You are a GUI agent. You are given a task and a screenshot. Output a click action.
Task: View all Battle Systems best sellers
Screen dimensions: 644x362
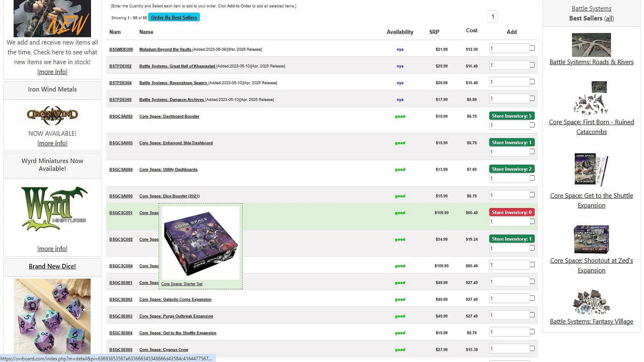[609, 18]
